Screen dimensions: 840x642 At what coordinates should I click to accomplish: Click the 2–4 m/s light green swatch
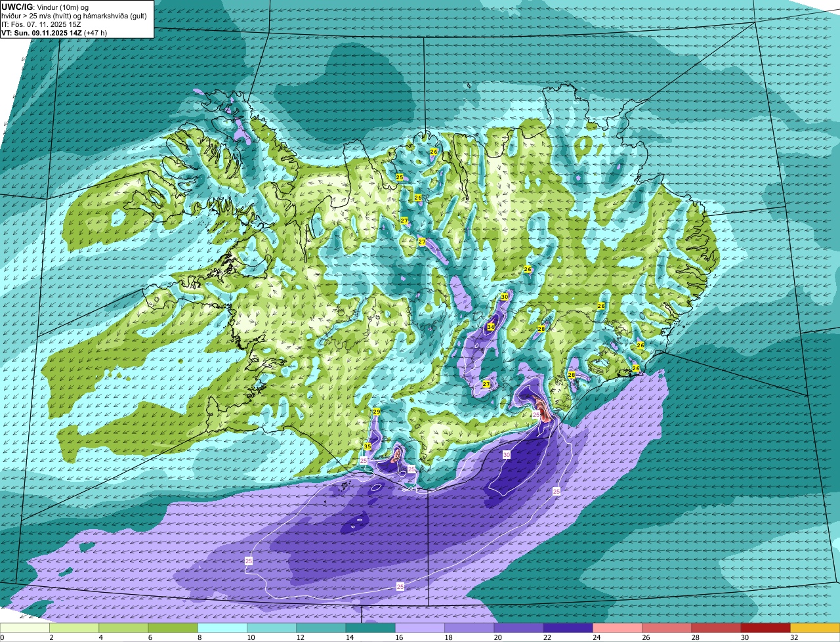click(74, 628)
